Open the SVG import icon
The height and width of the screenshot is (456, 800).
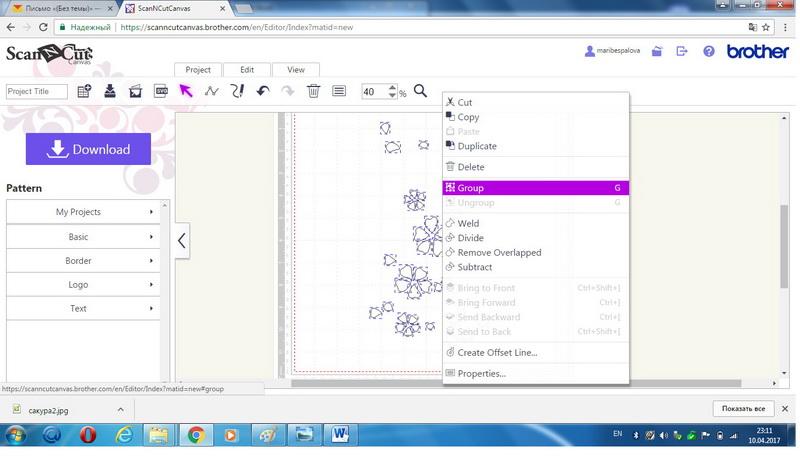pyautogui.click(x=161, y=91)
